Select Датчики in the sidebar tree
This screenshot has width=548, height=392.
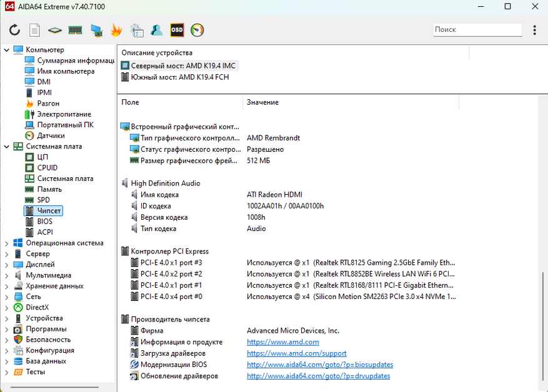(50, 135)
